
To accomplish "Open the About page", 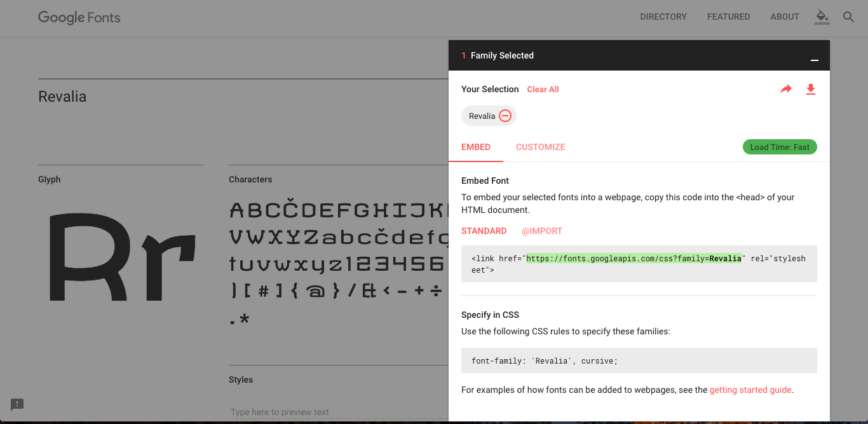I will point(785,17).
